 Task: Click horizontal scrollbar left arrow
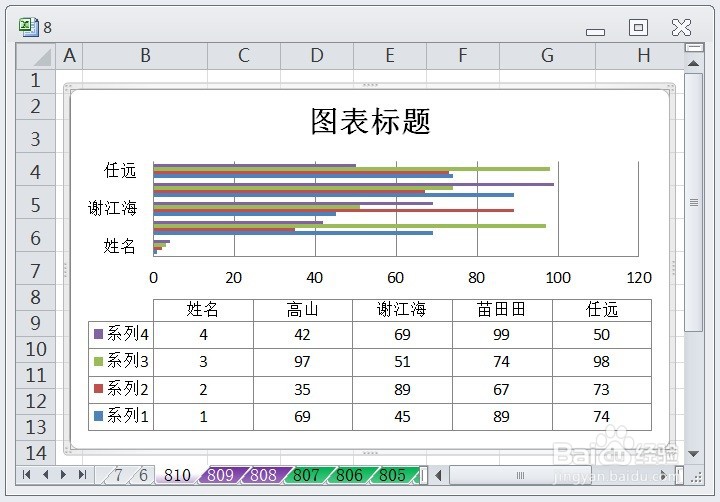pyautogui.click(x=439, y=475)
